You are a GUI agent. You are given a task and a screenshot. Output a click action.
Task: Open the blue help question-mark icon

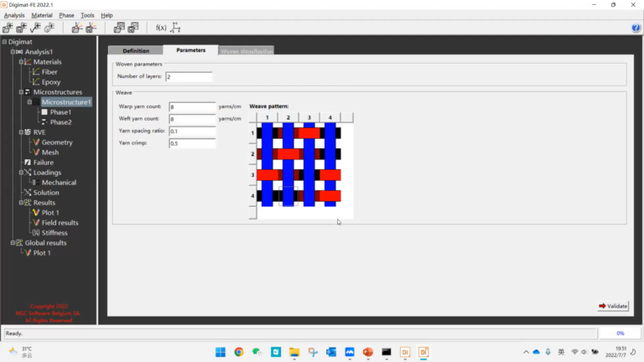(x=636, y=28)
